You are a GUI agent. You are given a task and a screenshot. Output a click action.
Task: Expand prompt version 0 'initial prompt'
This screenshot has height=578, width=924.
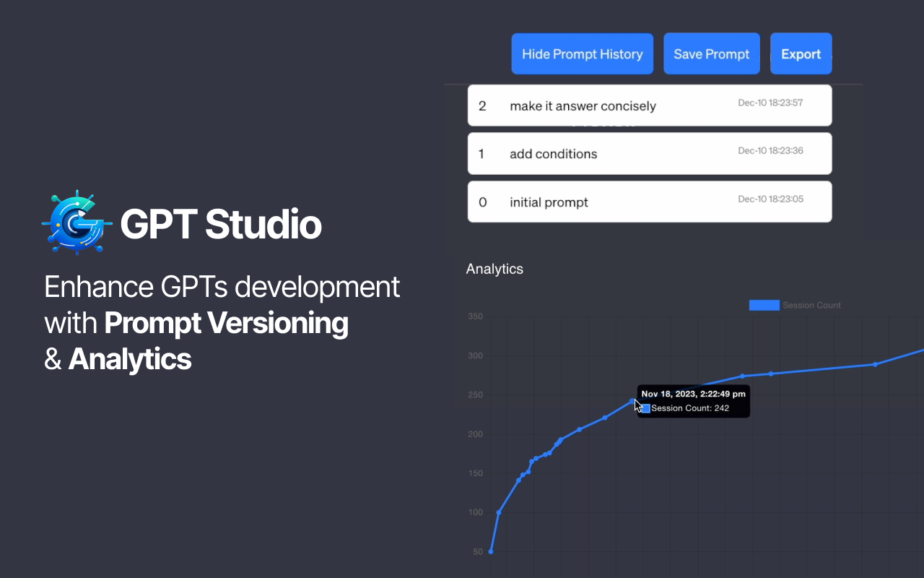click(x=650, y=202)
